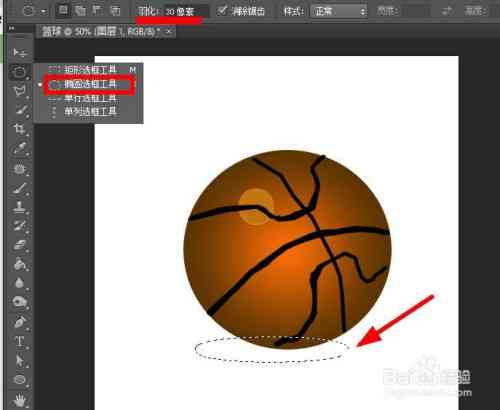Screen dimensions: 500x410
Task: Click the basketball on the canvas
Action: [x=287, y=250]
